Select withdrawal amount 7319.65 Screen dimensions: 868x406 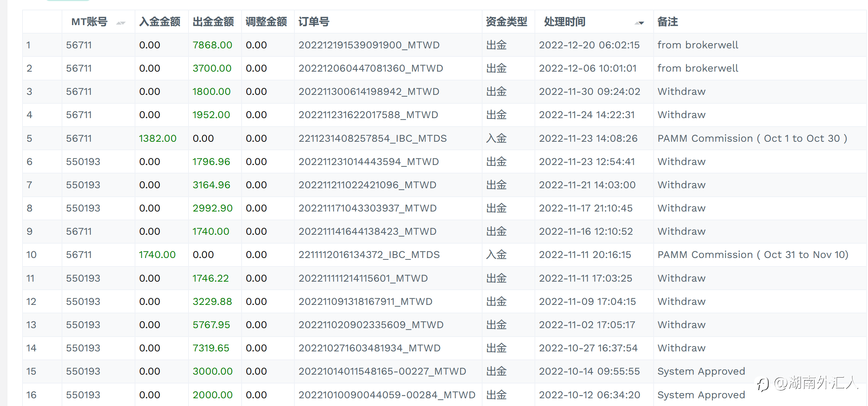(x=211, y=348)
